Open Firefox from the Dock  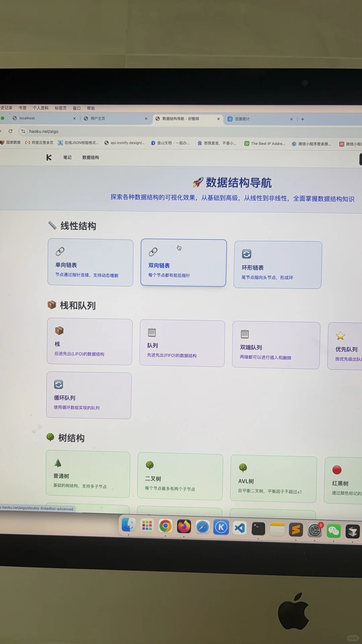click(x=184, y=526)
